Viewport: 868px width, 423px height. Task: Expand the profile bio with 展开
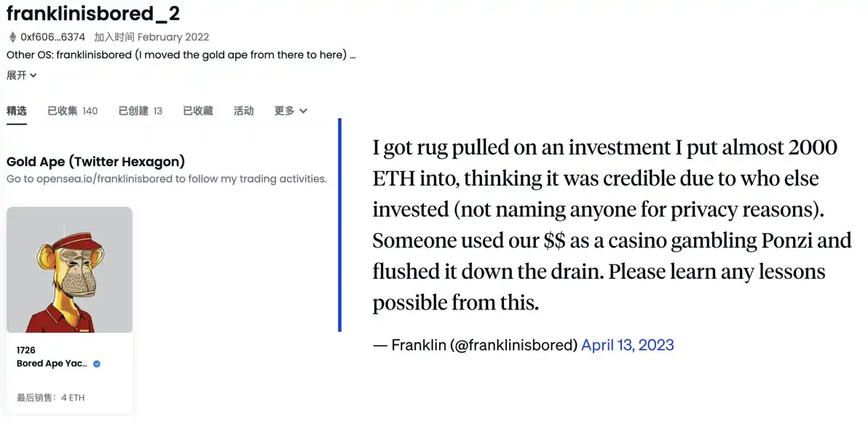pos(21,75)
